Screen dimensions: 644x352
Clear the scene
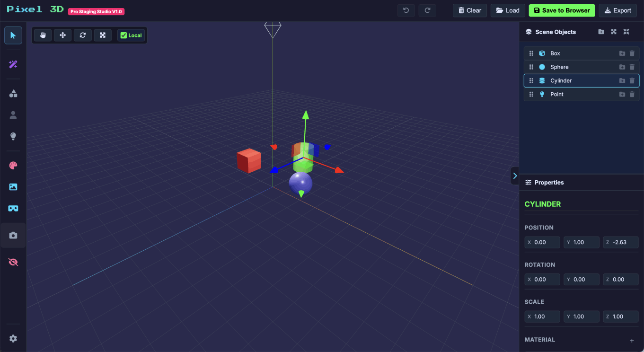tap(470, 10)
